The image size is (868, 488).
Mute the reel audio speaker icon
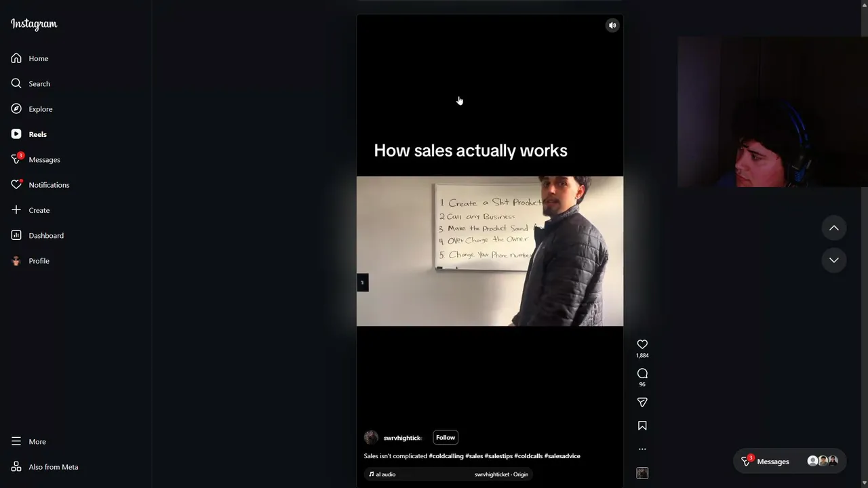(612, 25)
